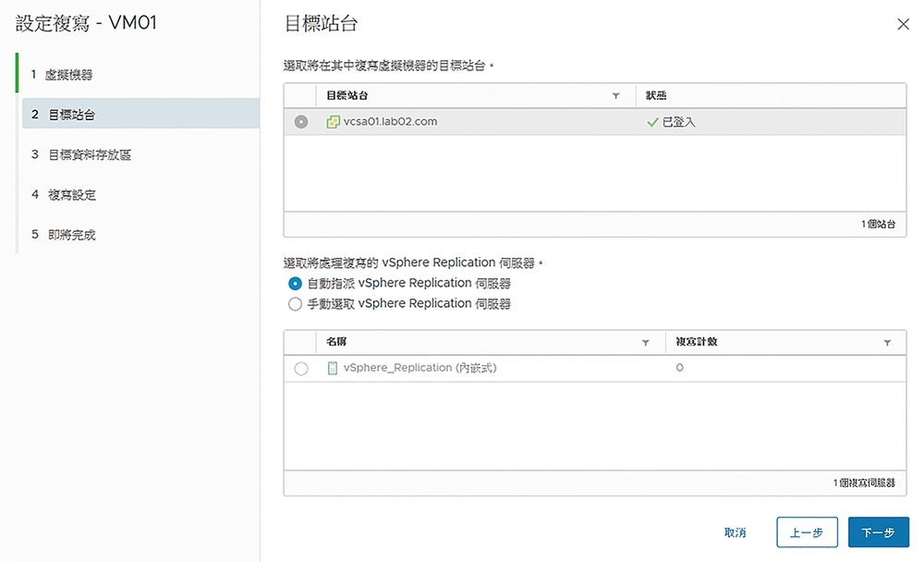Select the vcsa01.lab02.com target site radio
924x562 pixels.
pos(301,121)
